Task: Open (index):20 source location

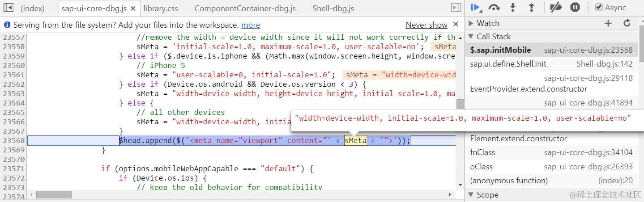Action: tap(615, 181)
